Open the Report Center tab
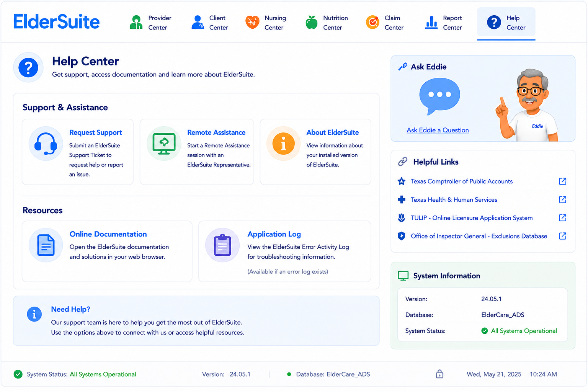Screen dimensions: 588x392 pyautogui.click(x=444, y=23)
